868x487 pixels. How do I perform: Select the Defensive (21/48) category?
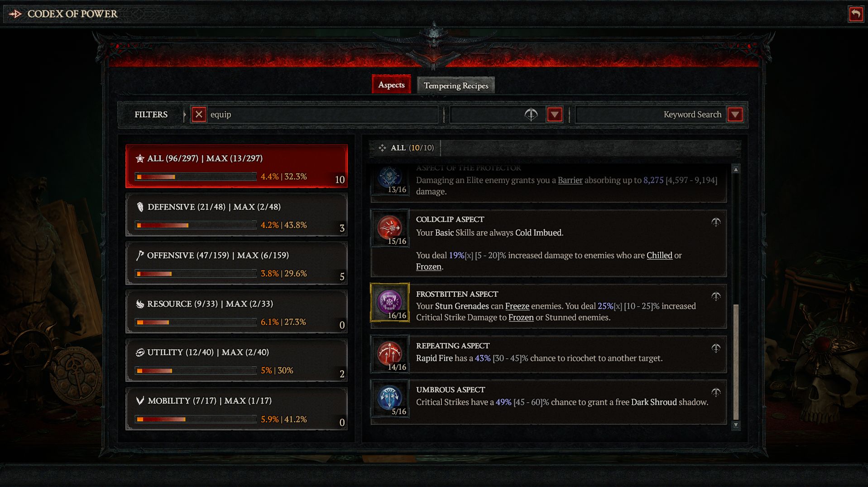point(236,215)
